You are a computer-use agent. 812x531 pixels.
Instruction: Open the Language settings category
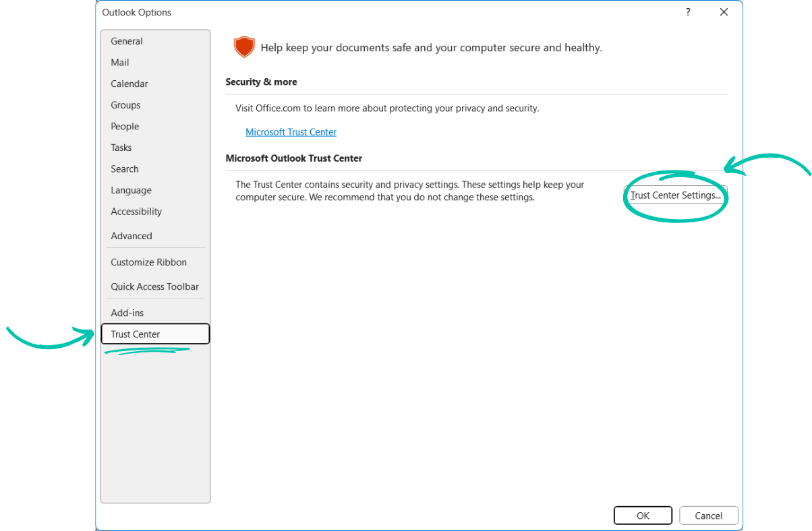pyautogui.click(x=131, y=190)
